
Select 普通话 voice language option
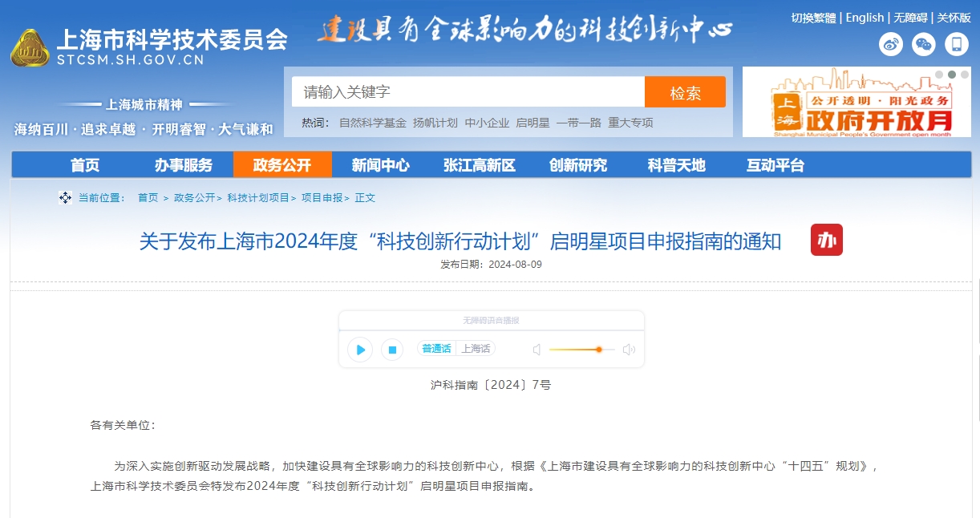[436, 349]
